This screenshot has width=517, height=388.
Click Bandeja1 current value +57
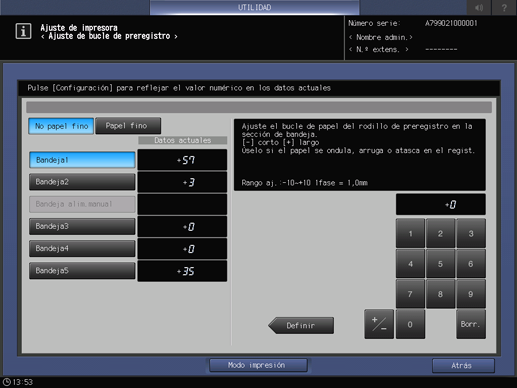tap(182, 160)
